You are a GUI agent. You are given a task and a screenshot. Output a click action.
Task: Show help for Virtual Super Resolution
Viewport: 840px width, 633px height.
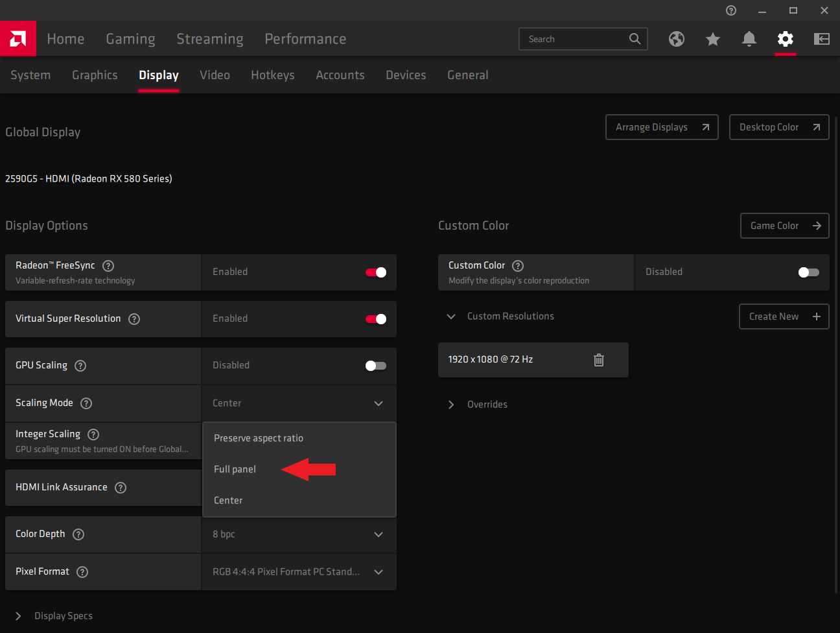pyautogui.click(x=134, y=318)
